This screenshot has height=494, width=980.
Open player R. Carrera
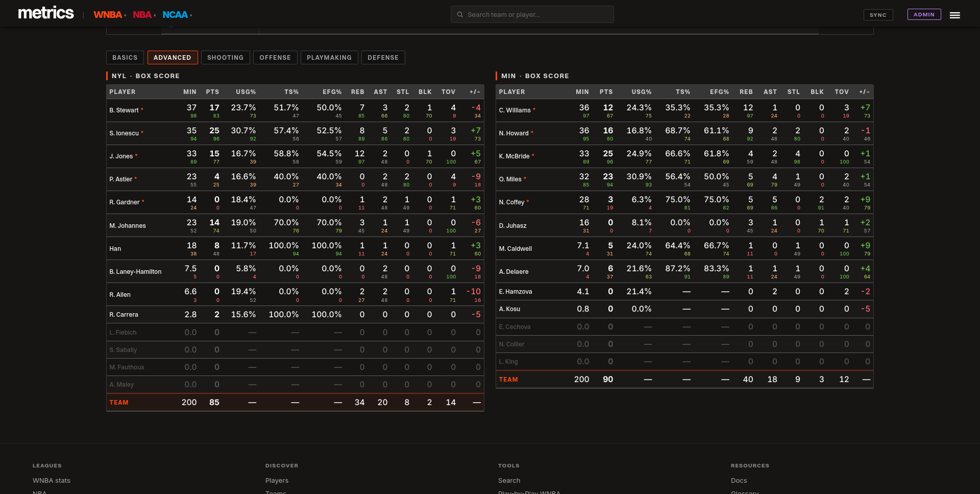pos(124,315)
